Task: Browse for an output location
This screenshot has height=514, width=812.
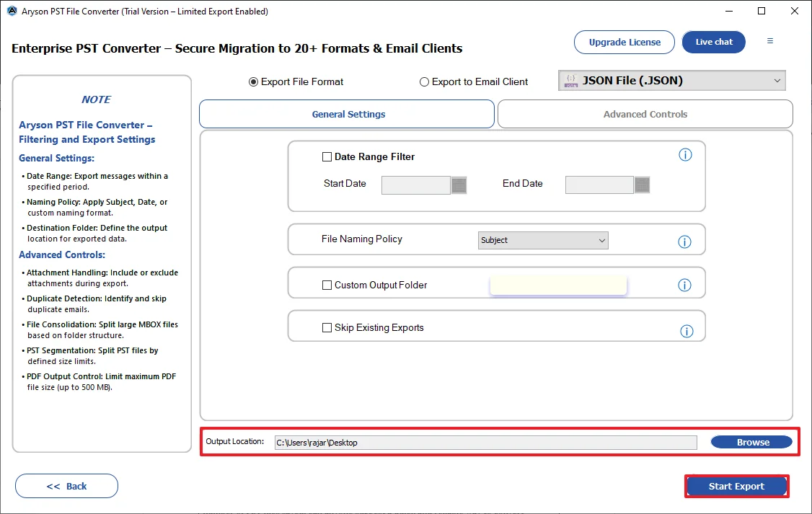Action: pyautogui.click(x=751, y=442)
